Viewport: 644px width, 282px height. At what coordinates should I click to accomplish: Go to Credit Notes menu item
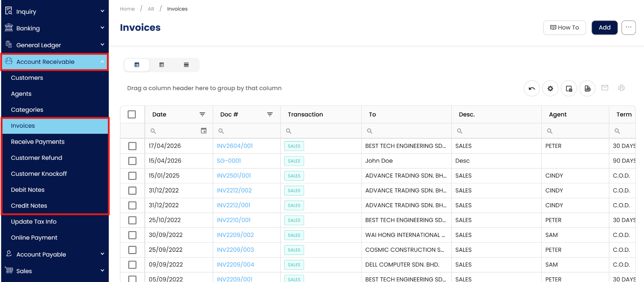[x=29, y=206]
